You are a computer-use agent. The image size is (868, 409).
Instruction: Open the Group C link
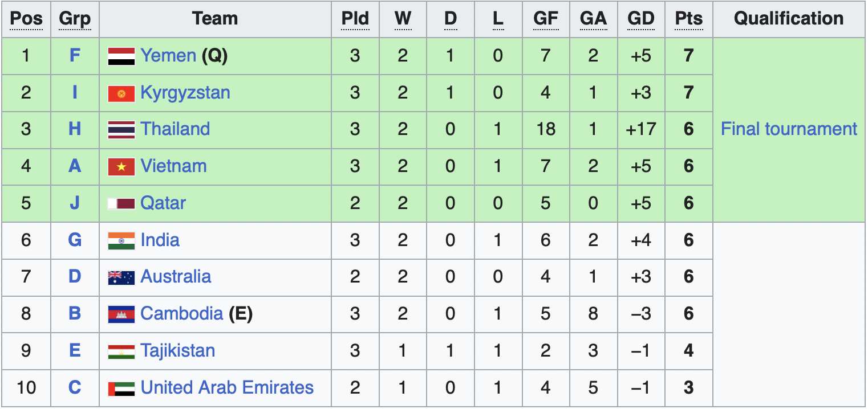75,388
